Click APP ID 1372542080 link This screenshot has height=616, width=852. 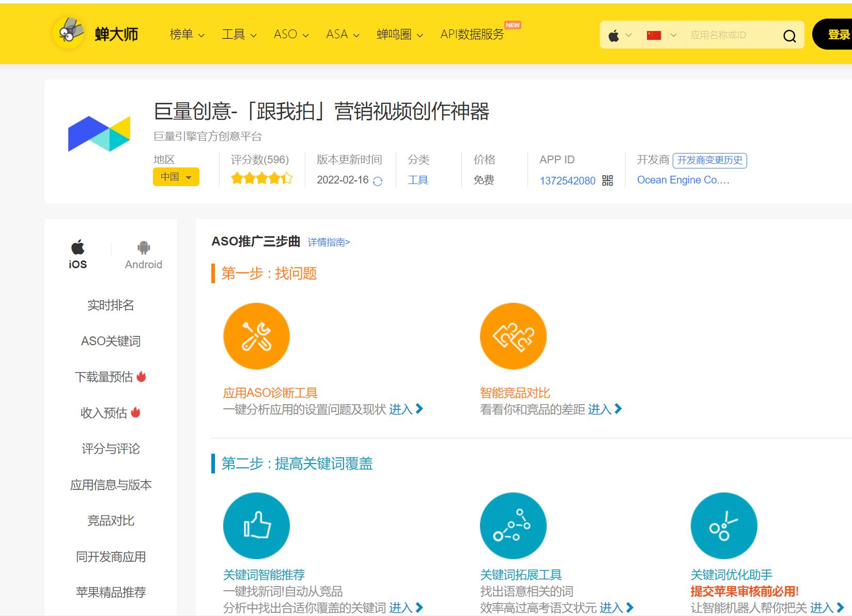pyautogui.click(x=567, y=180)
